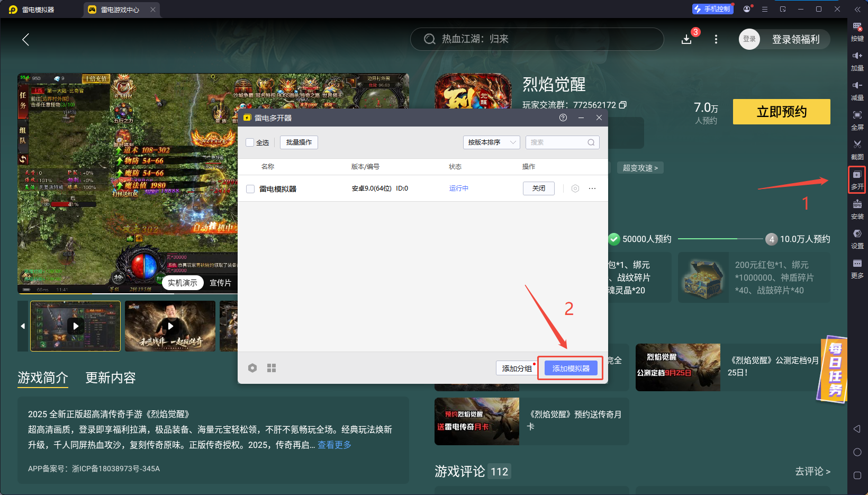The image size is (868, 495).
Task: Open the 安装 APK install tool
Action: 857,210
